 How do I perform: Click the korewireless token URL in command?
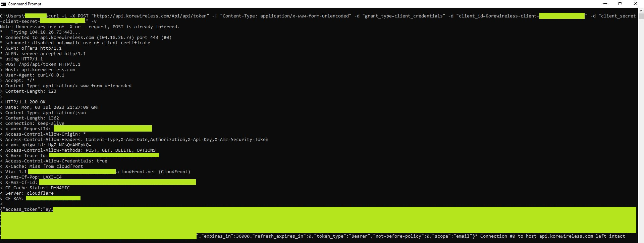[150, 16]
